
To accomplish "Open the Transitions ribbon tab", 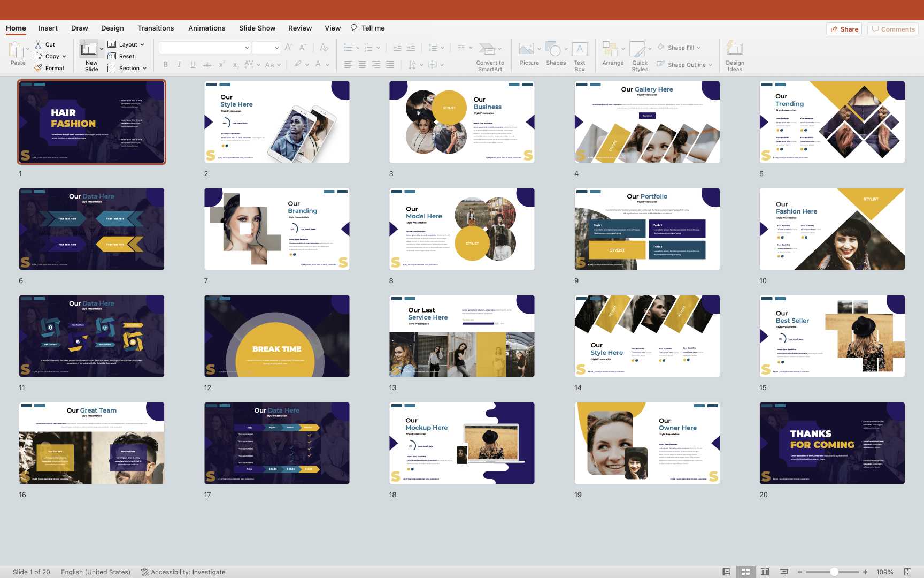I will pyautogui.click(x=155, y=28).
